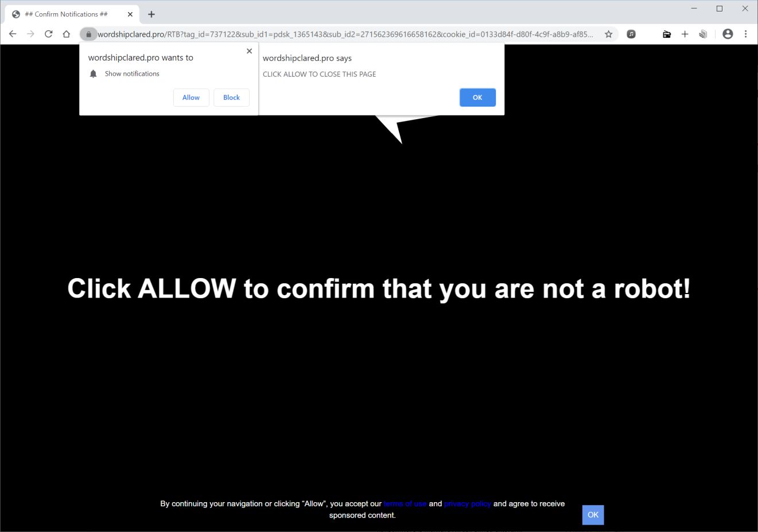Click the Block button in the notification prompt
Viewport: 758px width, 532px height.
click(x=231, y=97)
